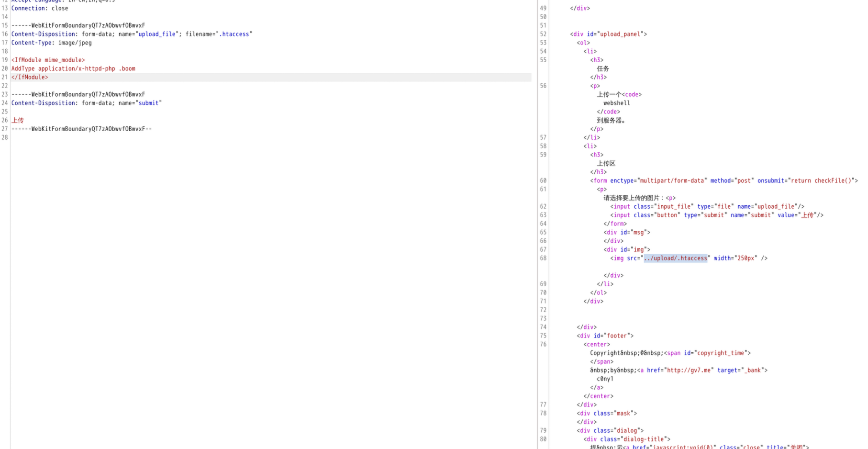This screenshot has height=449, width=868.
Task: Click the "Content-Type: image/jpeg" line
Action: (x=51, y=43)
